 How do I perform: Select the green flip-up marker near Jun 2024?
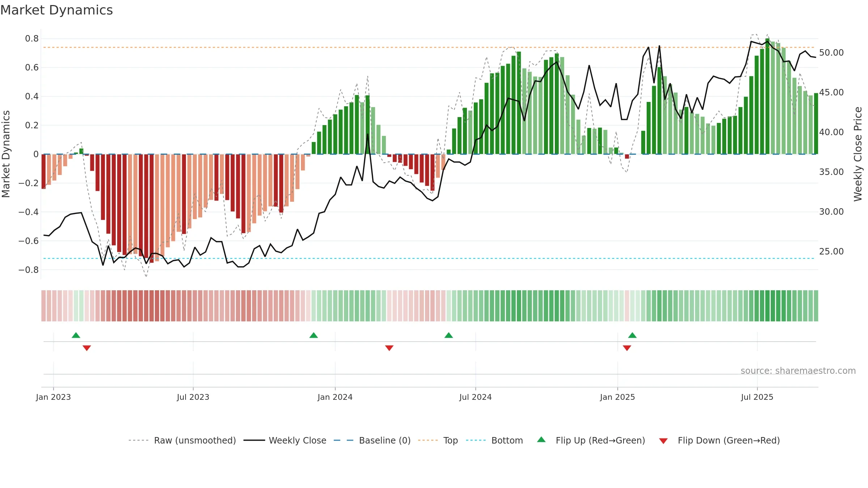pos(448,335)
